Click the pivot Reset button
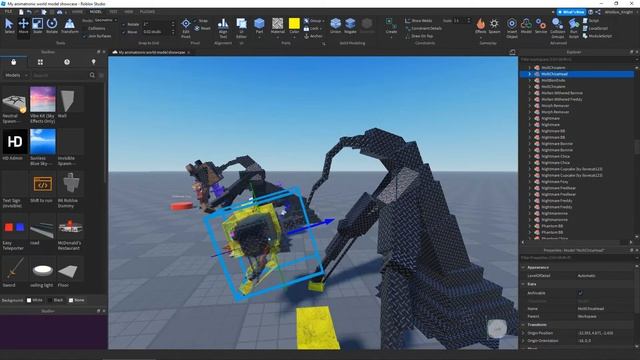The width and height of the screenshot is (640, 360). (203, 28)
